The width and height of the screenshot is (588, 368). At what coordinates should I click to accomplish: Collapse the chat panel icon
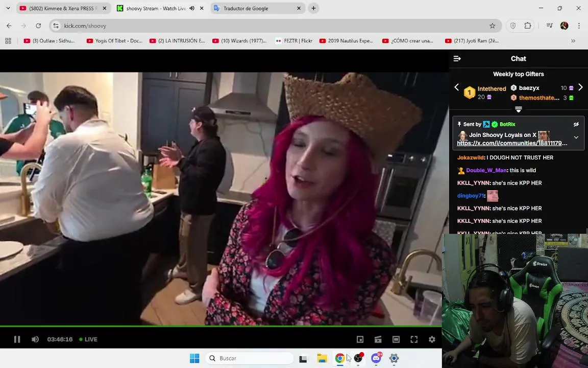[x=457, y=59]
